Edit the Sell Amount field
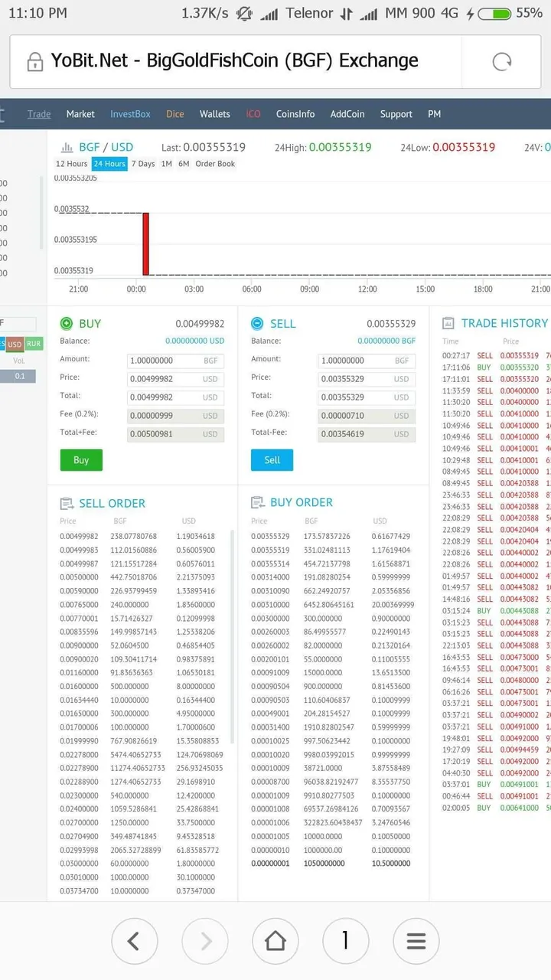Image resolution: width=551 pixels, height=980 pixels. [x=367, y=361]
